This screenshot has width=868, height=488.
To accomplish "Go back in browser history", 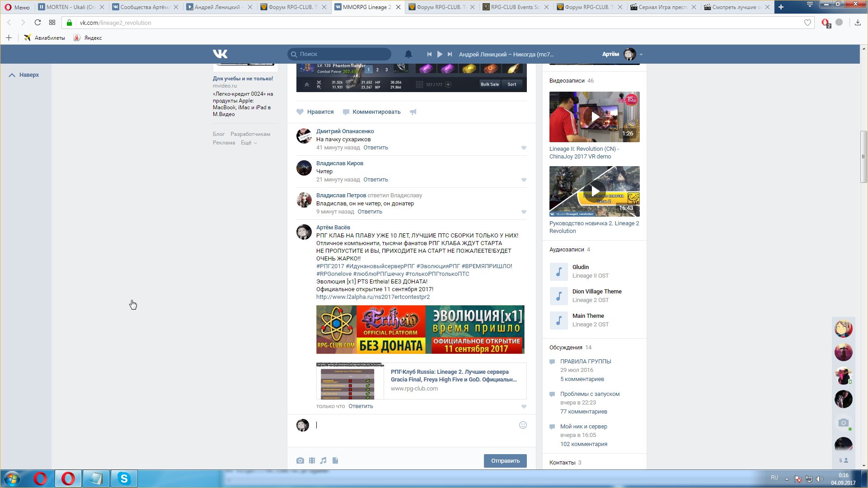I will pyautogui.click(x=9, y=23).
